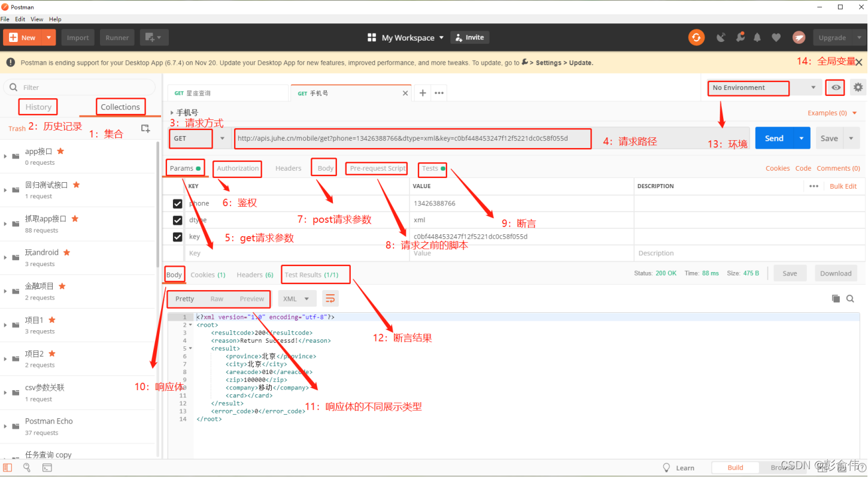Toggle favorite star on 金融项目 collection
Viewport: 868px width, 477px height.
pyautogui.click(x=62, y=286)
